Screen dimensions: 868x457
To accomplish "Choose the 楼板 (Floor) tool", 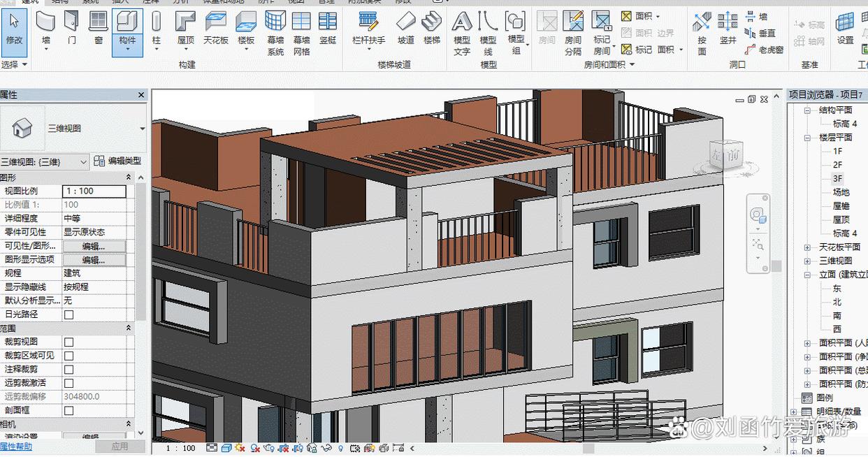I will (x=246, y=31).
